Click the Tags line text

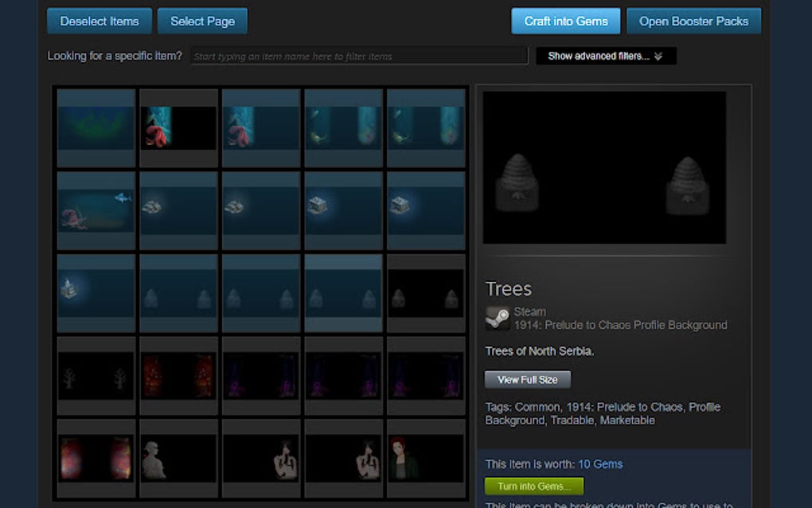pyautogui.click(x=603, y=414)
